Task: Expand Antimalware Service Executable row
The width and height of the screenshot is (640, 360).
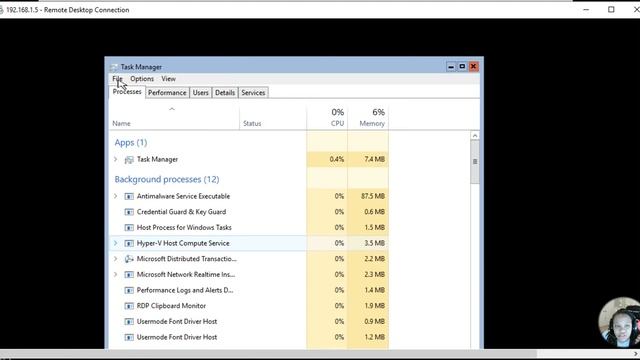Action: coord(116,196)
